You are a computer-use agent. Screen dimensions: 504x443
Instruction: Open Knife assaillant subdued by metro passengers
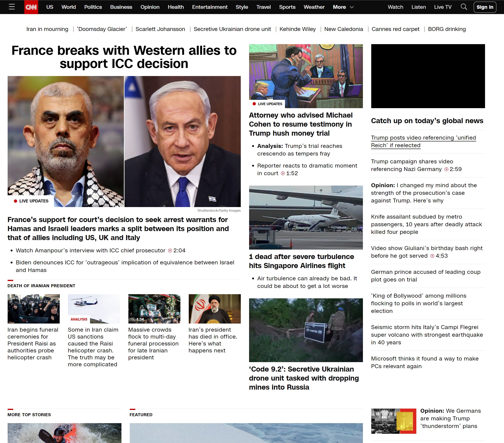tap(426, 224)
